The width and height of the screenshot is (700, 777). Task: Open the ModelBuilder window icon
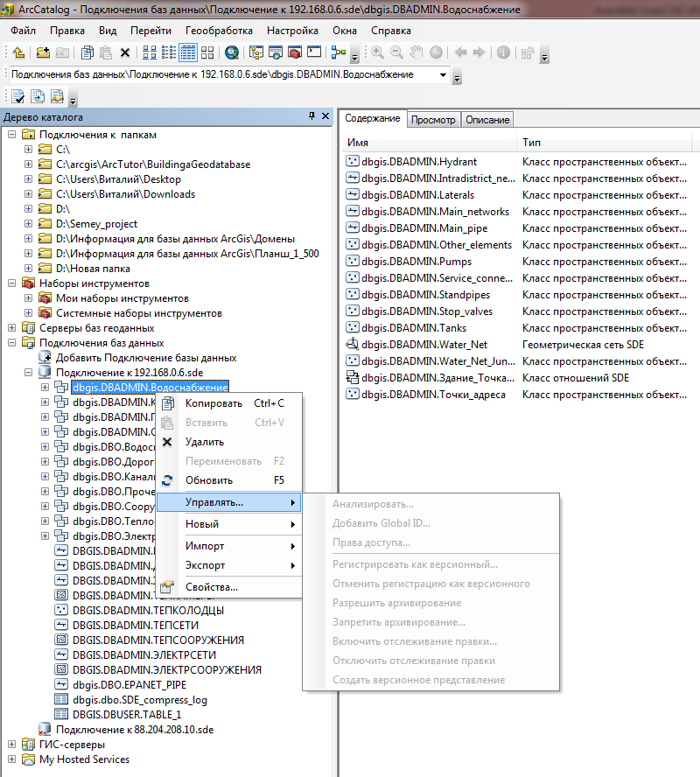click(338, 52)
